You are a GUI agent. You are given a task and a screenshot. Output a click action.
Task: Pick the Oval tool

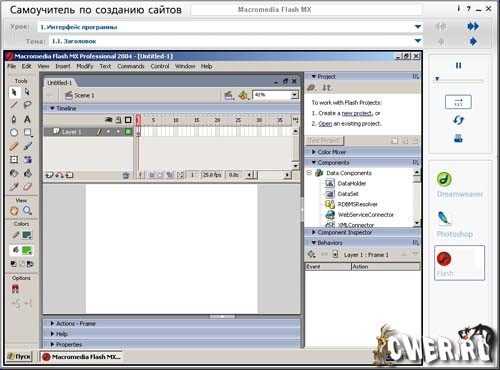click(14, 133)
